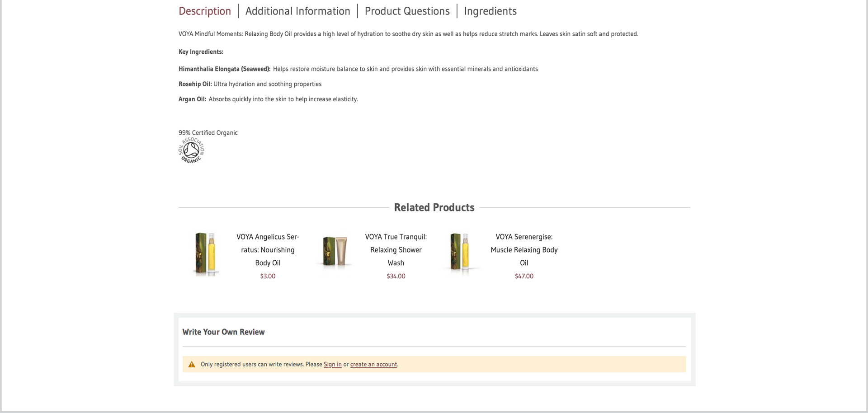Open the Product Questions tab

[x=407, y=11]
